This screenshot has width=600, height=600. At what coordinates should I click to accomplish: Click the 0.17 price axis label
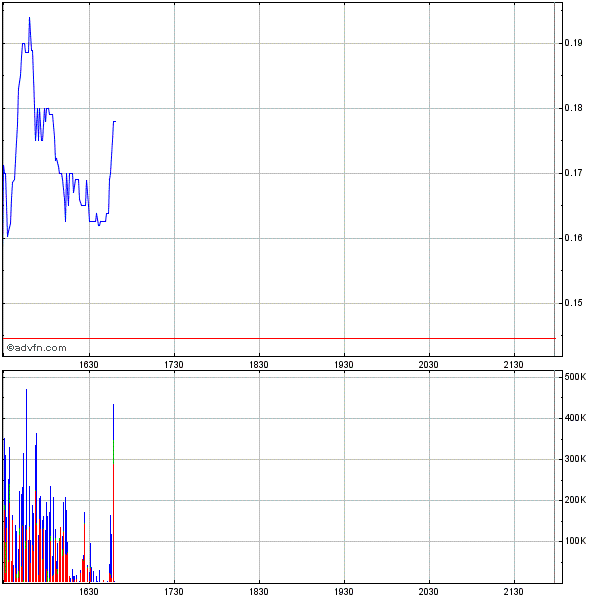[573, 173]
